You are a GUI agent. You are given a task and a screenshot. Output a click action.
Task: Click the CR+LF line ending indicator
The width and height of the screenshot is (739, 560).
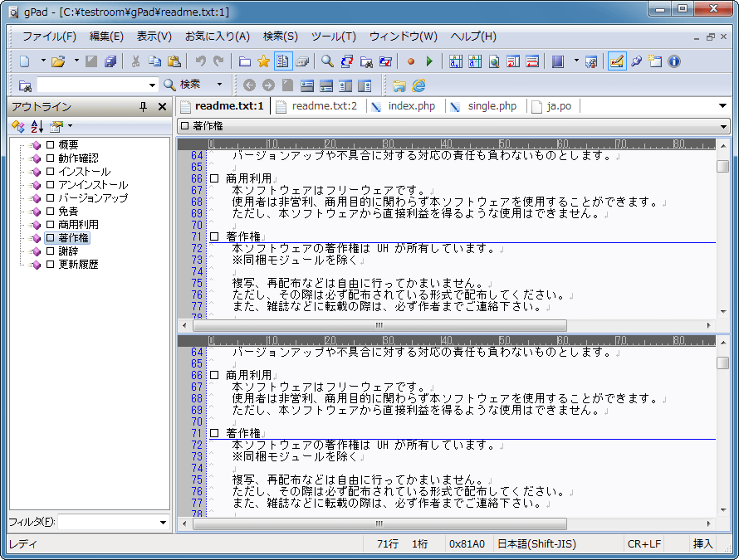644,544
